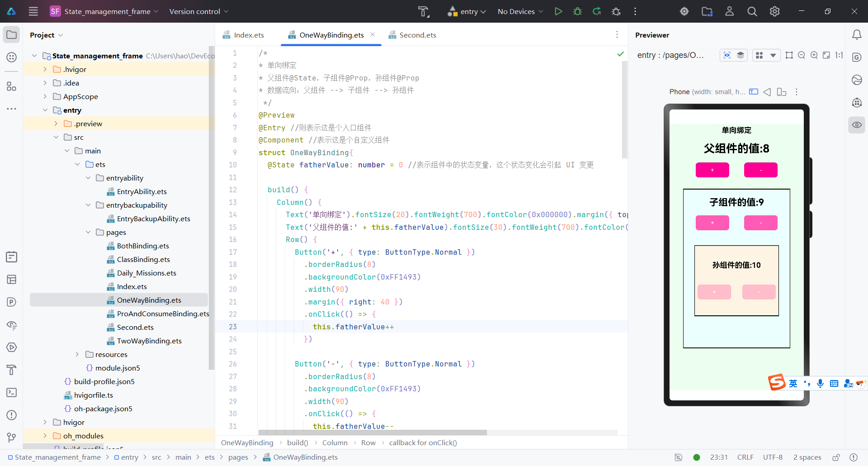
Task: Click the Build hammer icon in title bar
Action: (x=423, y=11)
